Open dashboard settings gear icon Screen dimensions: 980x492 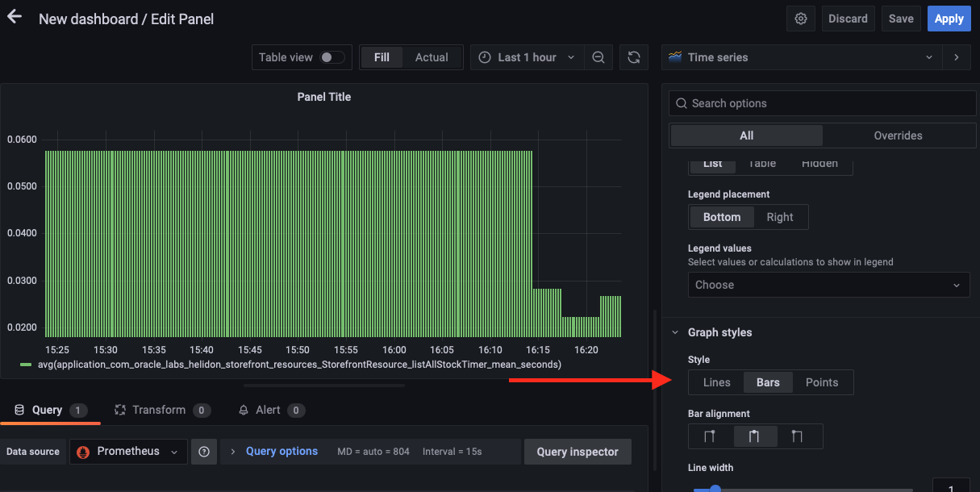[x=801, y=19]
